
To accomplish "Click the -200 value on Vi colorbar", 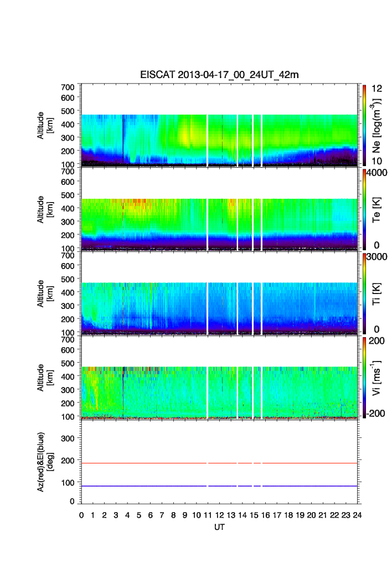I will click(376, 413).
